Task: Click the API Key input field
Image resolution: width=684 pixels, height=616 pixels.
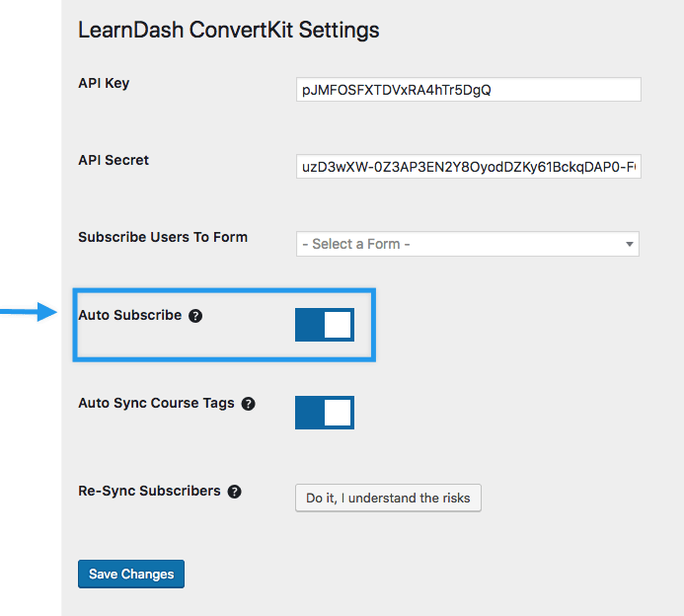Action: click(469, 90)
